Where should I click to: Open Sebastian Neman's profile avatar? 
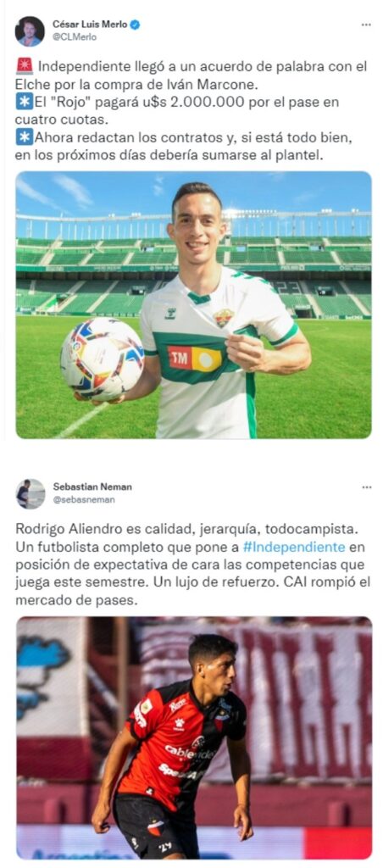coord(30,493)
